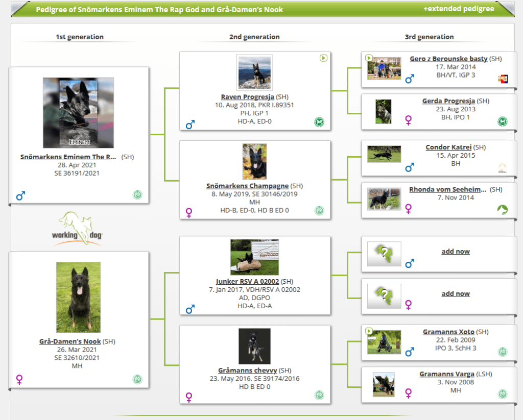Click the video play icon on Raven Progresja card
523x420 pixels.
click(323, 58)
